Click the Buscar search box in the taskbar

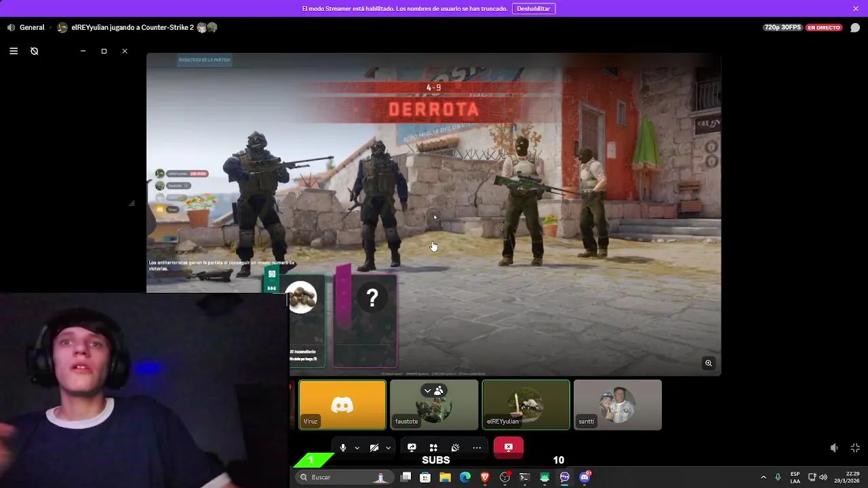click(343, 477)
